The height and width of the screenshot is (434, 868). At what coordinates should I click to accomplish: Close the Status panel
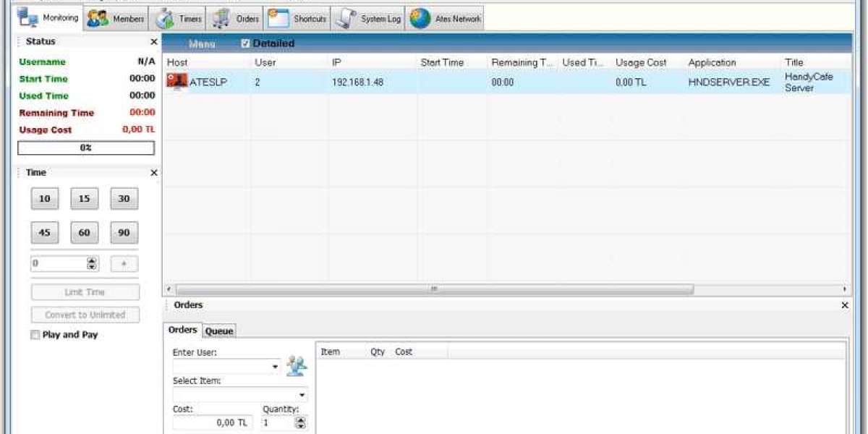coord(153,43)
